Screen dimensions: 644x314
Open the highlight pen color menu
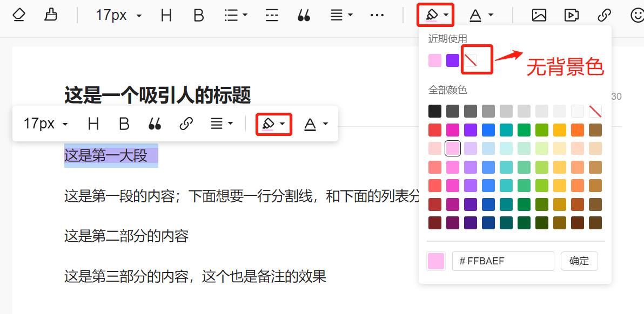click(434, 15)
